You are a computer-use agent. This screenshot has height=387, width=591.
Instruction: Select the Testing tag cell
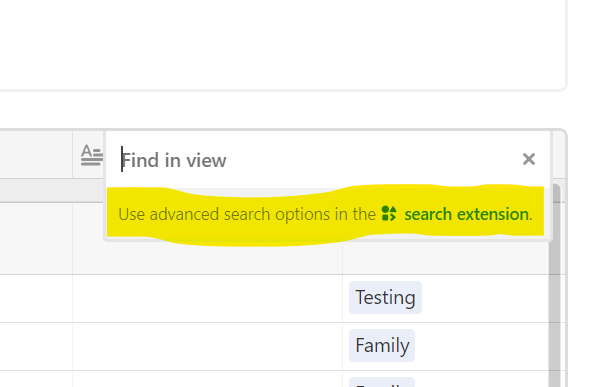(385, 298)
